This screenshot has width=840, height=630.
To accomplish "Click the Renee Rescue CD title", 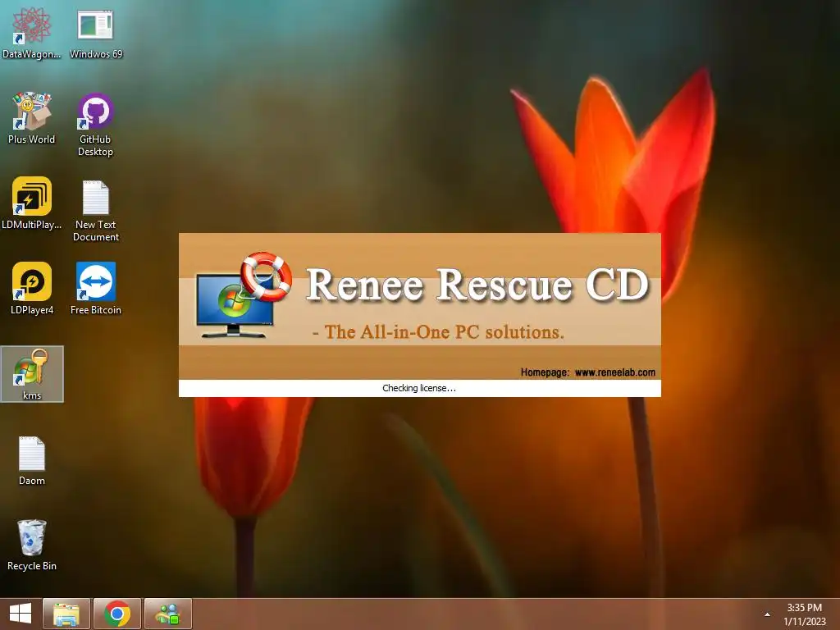I will click(x=477, y=285).
